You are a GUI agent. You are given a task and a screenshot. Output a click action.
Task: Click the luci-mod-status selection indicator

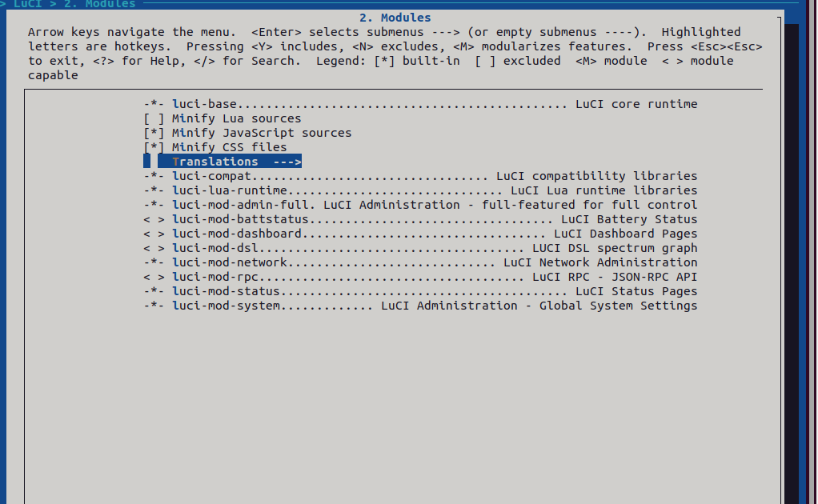(154, 291)
